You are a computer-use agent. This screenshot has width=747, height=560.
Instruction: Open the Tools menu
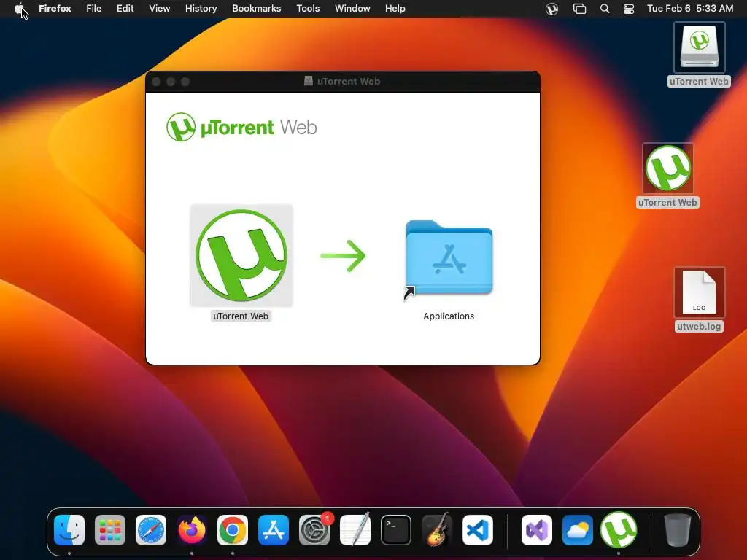308,9
